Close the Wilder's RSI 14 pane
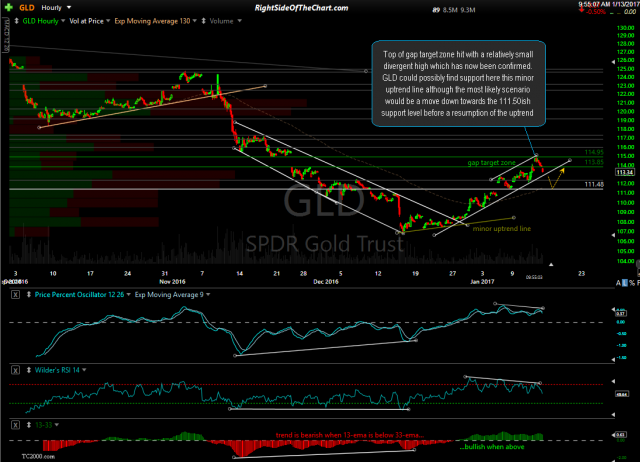 15,370
